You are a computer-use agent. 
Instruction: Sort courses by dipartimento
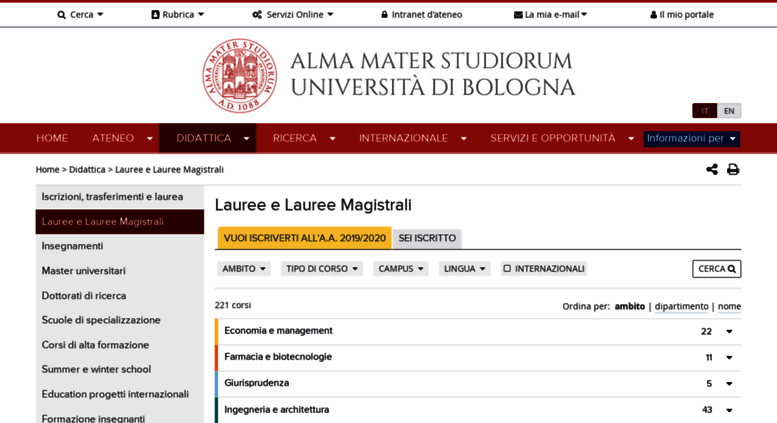(681, 306)
